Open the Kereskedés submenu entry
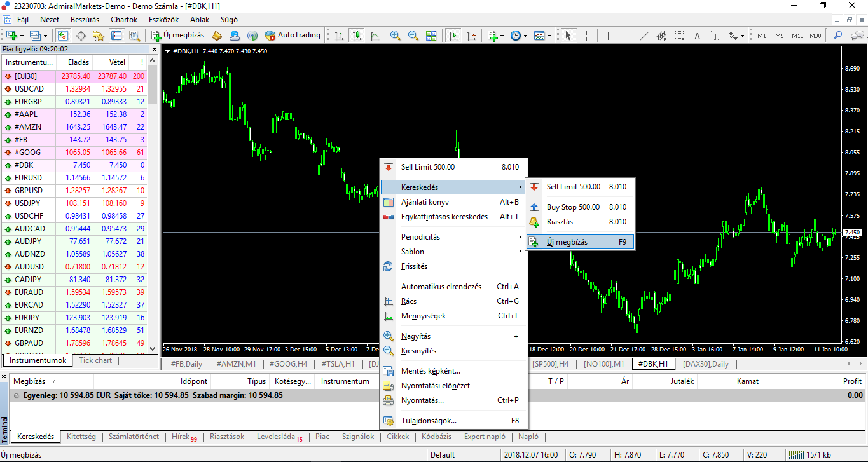868x462 pixels. click(x=454, y=187)
